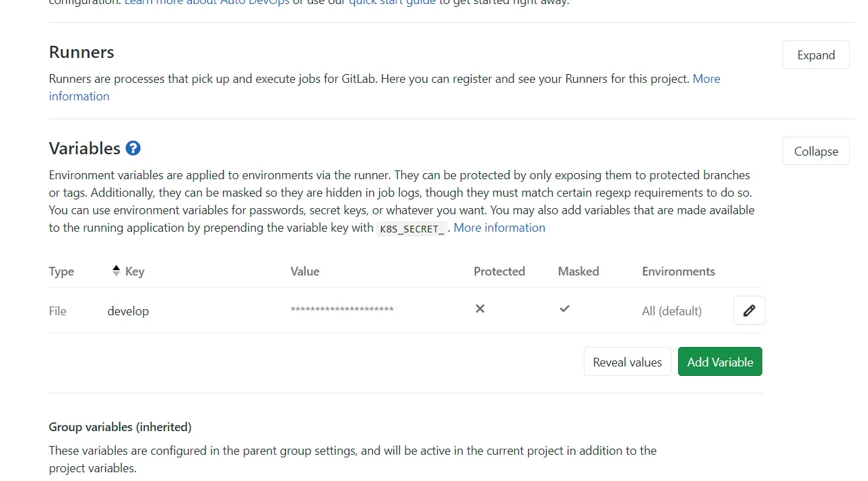Click the Masked column header
868x481 pixels.
(578, 271)
